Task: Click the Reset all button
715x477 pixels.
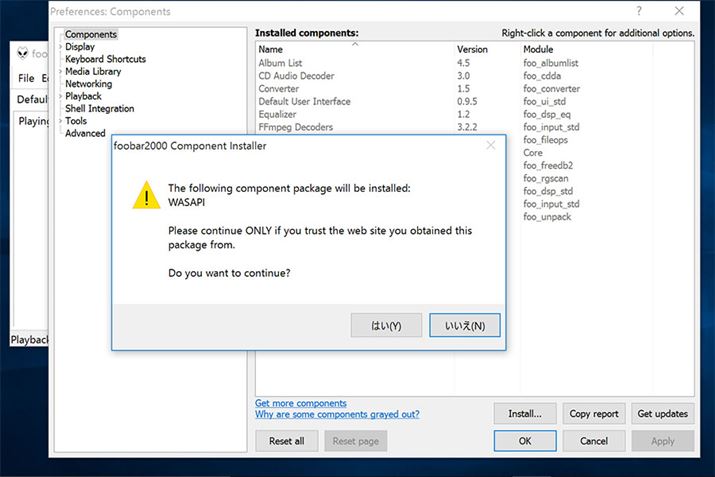Action: [286, 441]
